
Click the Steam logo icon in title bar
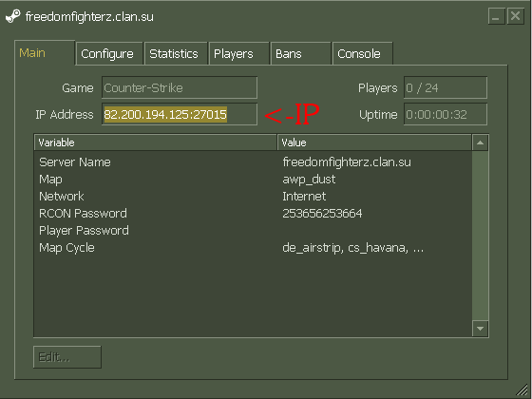(13, 16)
